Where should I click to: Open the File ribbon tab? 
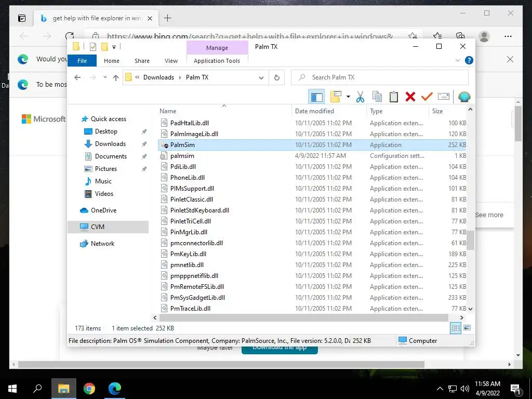[82, 61]
